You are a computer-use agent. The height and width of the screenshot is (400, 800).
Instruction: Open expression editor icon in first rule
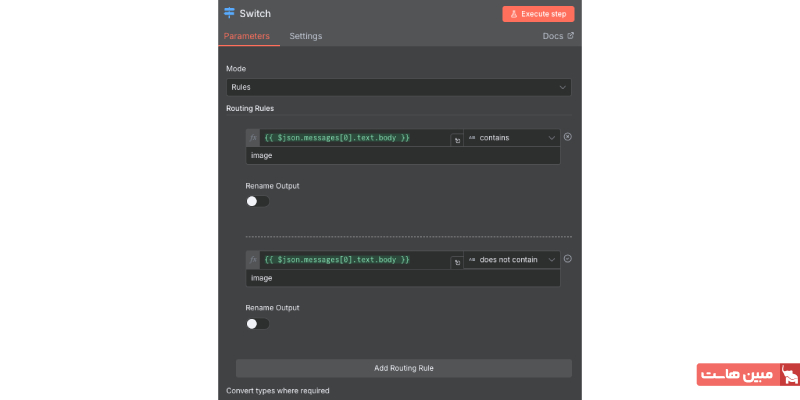click(457, 140)
